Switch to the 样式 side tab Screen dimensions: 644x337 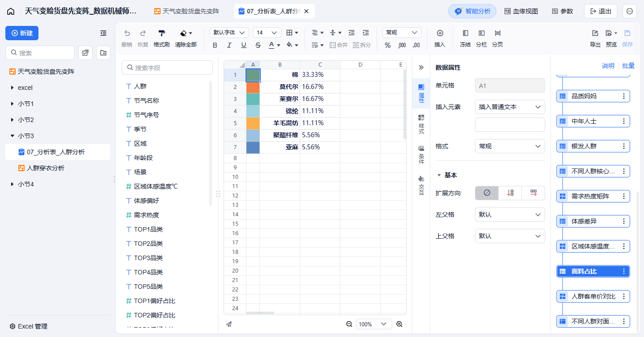click(x=421, y=124)
